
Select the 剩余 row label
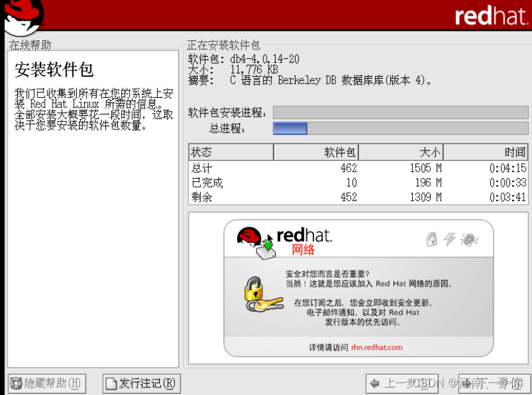pos(202,197)
